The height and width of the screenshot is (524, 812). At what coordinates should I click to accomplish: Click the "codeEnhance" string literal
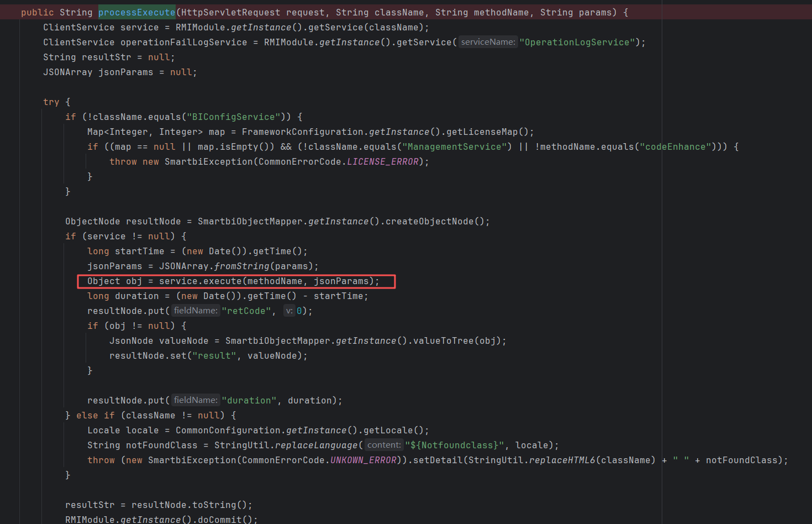675,146
